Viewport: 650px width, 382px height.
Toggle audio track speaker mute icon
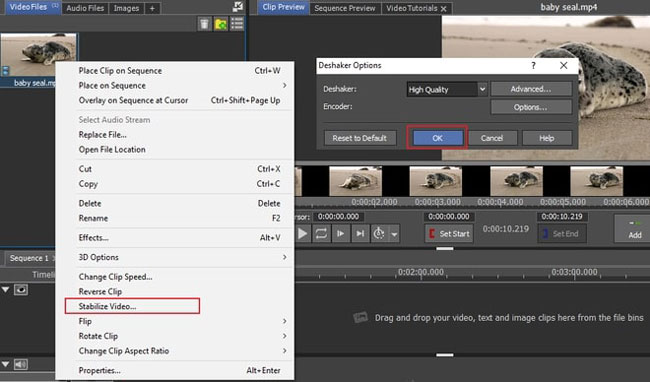(x=21, y=364)
